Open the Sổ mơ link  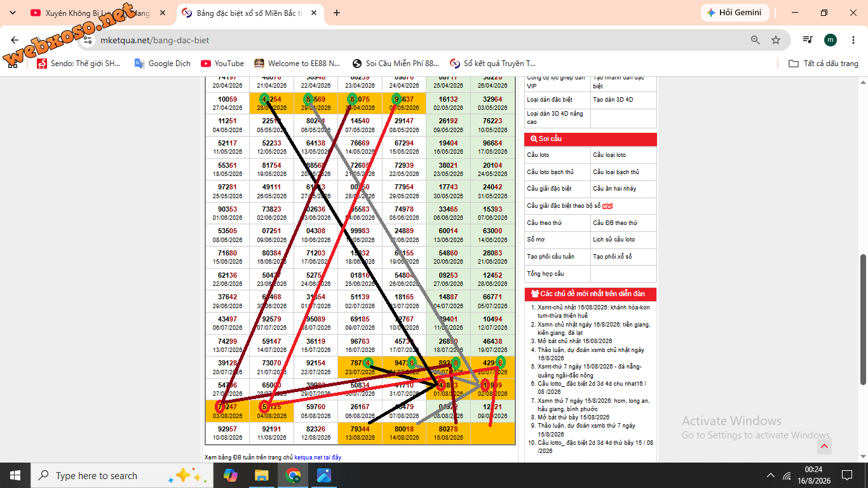[536, 240]
